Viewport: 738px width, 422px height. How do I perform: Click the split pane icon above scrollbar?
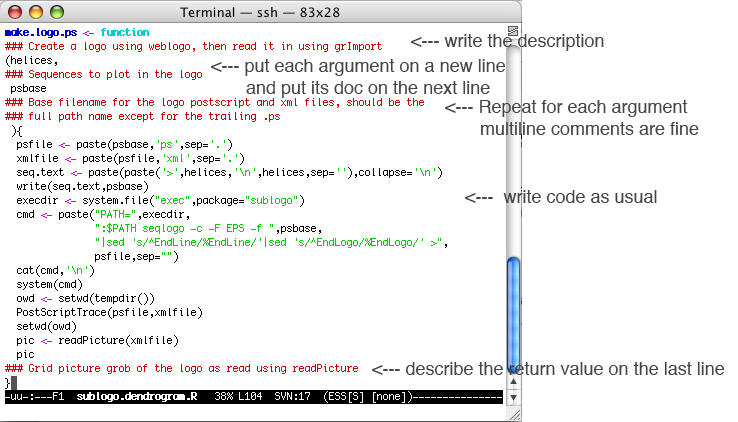[x=513, y=31]
